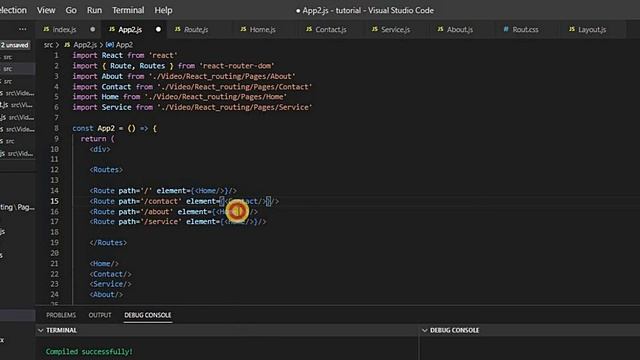This screenshot has width=640, height=360.
Task: Open the OUTPUT panel tab
Action: coord(100,315)
